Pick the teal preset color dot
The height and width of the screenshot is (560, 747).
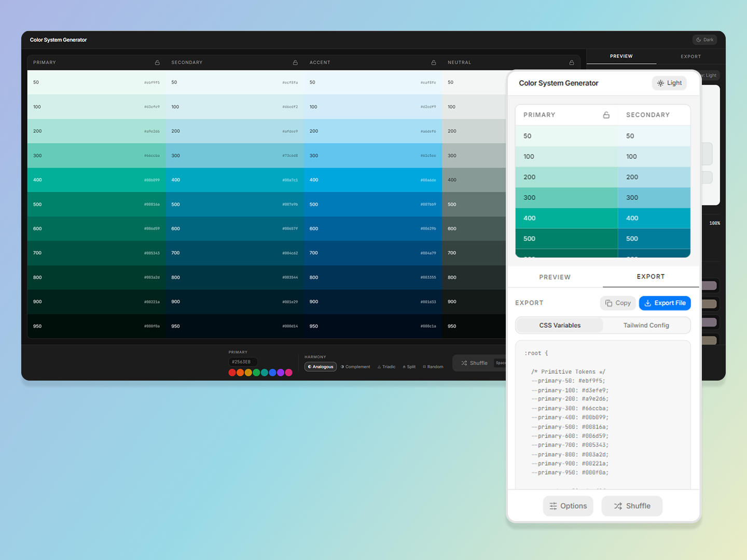pyautogui.click(x=265, y=373)
